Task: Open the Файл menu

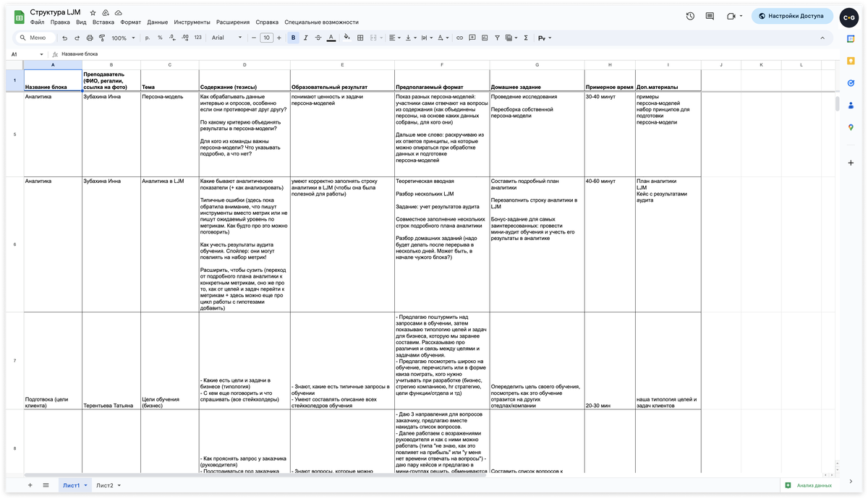Action: (38, 22)
